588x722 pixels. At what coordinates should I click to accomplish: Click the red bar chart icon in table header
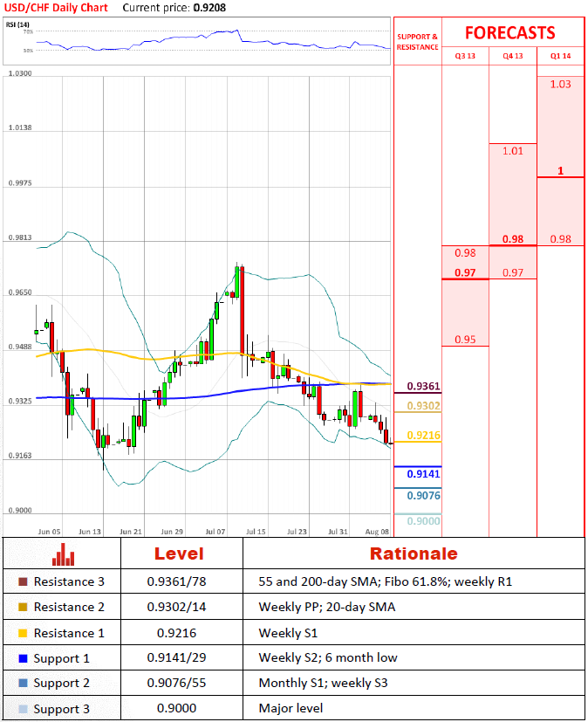click(x=63, y=554)
